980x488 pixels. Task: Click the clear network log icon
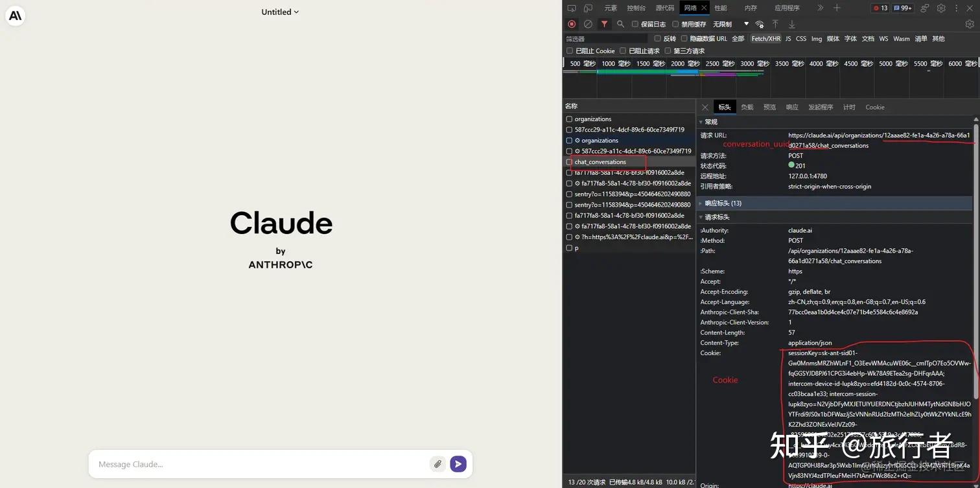coord(588,24)
